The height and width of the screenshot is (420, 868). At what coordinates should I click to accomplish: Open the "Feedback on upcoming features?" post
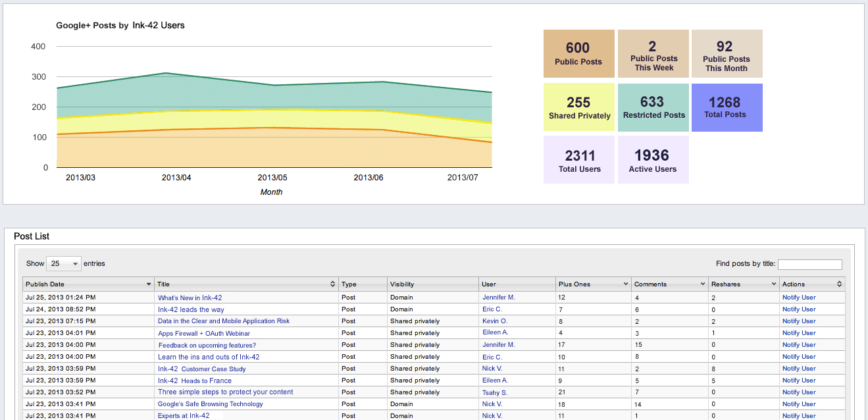[x=207, y=345]
